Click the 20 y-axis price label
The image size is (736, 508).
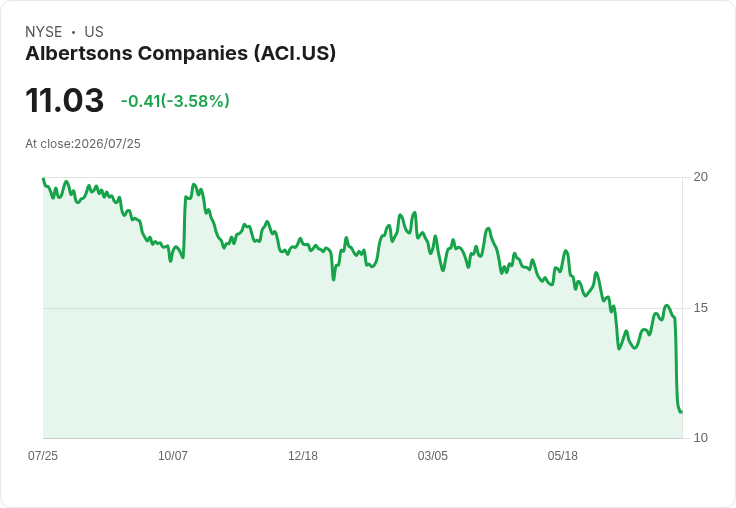[x=700, y=177]
